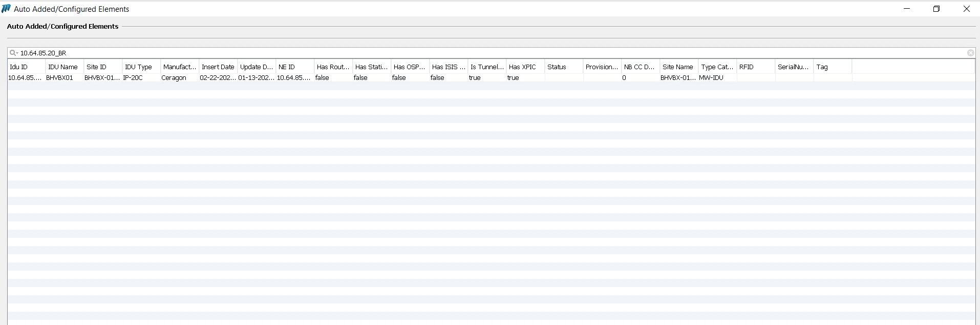Click inside the search text field
This screenshot has height=325, width=980.
point(461,53)
